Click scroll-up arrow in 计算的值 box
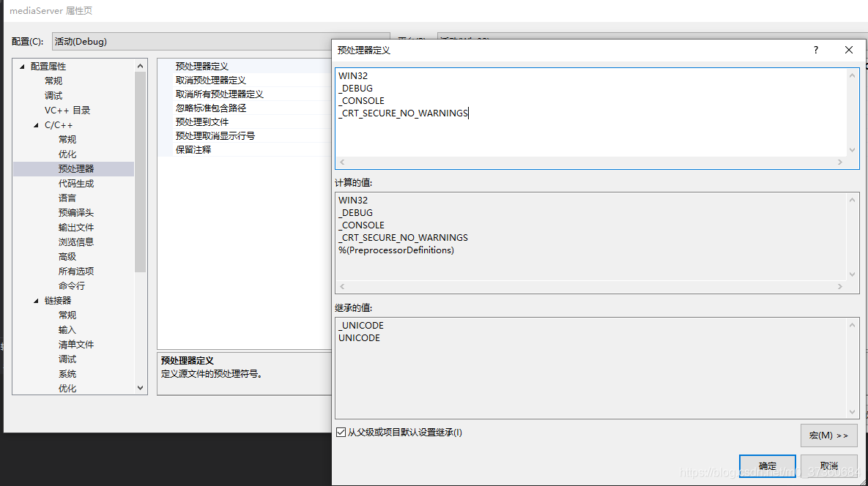The width and height of the screenshot is (868, 486). tap(853, 200)
